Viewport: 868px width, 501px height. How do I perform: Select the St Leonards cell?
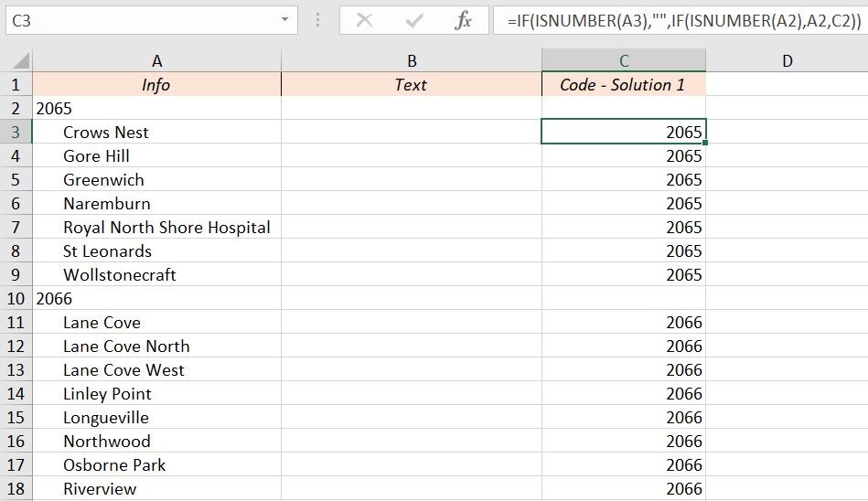(x=156, y=250)
